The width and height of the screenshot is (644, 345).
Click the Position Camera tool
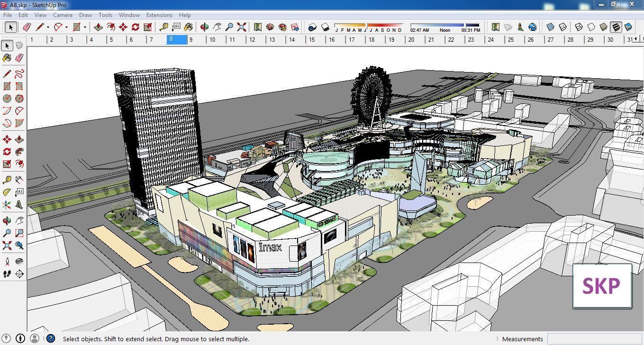7,261
